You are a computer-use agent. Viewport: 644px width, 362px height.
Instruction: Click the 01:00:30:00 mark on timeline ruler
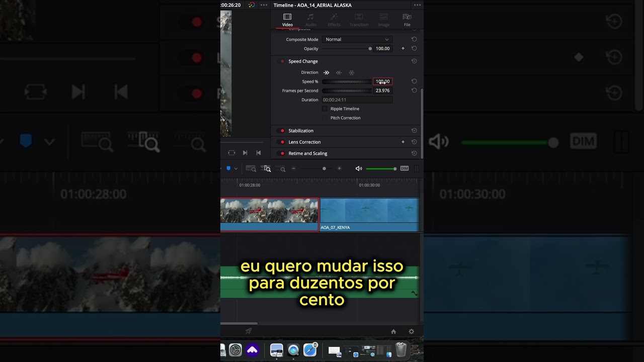point(369,185)
